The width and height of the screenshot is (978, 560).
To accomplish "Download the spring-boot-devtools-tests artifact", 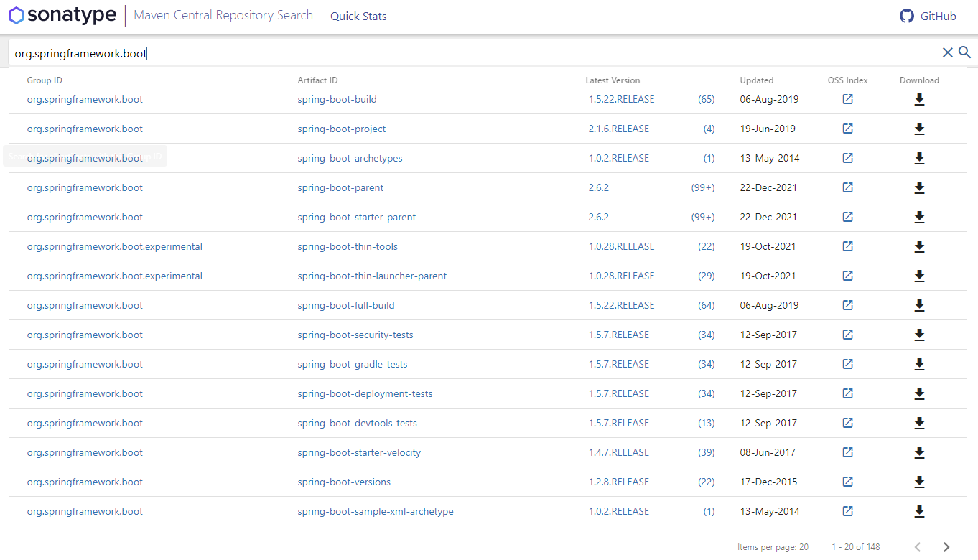I will point(919,423).
